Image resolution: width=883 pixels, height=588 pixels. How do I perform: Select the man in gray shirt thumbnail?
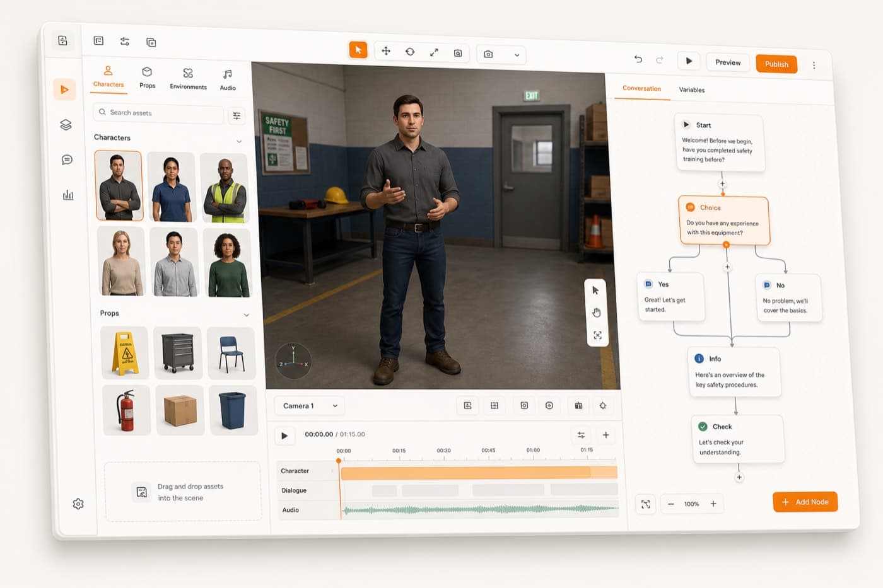click(x=119, y=185)
